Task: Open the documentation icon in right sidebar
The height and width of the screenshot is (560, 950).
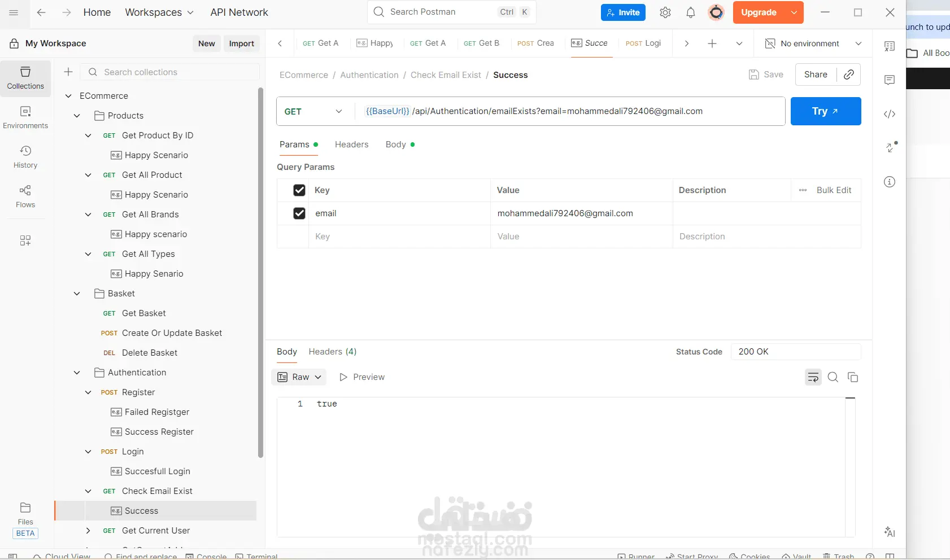Action: [890, 46]
